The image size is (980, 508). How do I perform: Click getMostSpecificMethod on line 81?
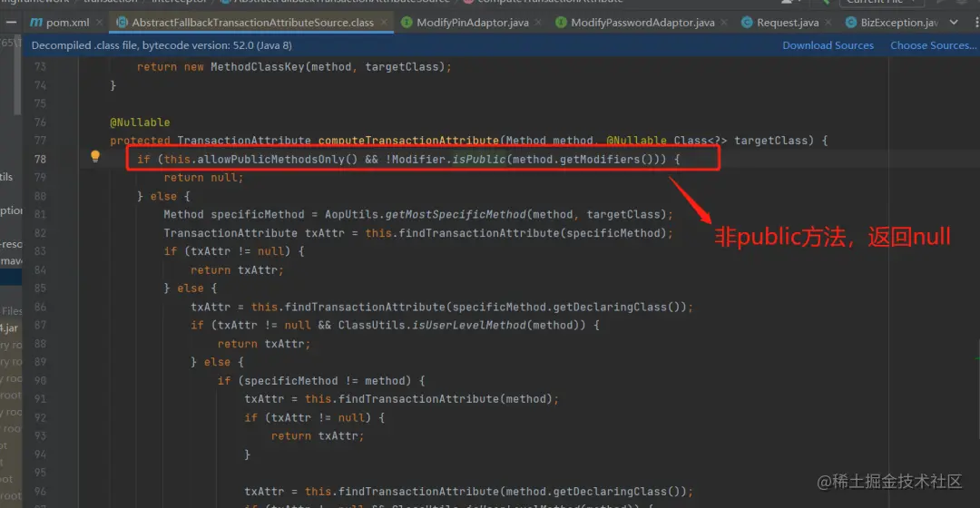click(456, 214)
